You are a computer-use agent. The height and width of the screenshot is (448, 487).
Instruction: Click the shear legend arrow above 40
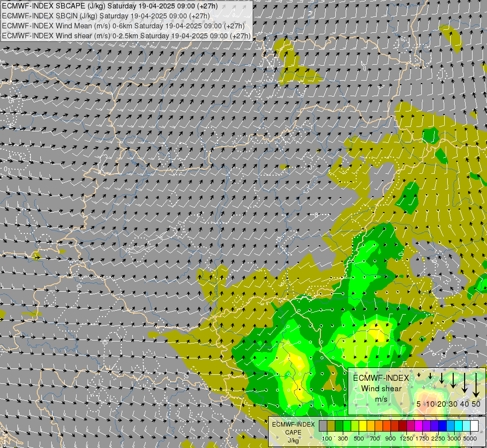pyautogui.click(x=465, y=383)
